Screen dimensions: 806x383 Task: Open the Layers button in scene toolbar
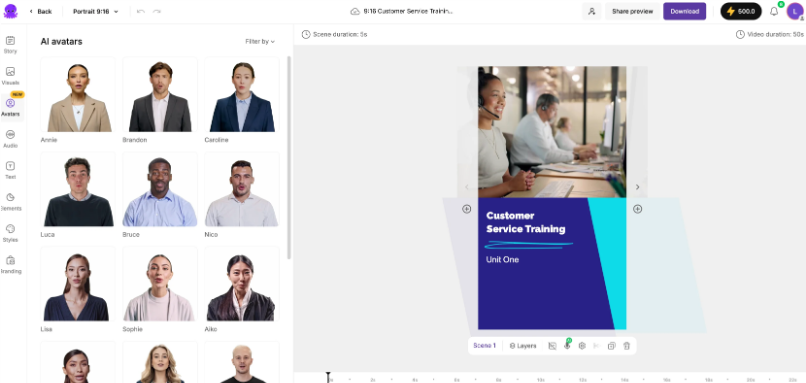tap(523, 346)
